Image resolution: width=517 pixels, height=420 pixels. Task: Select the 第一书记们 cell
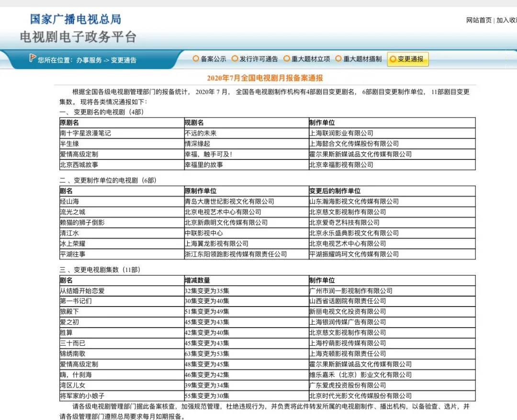pos(122,301)
